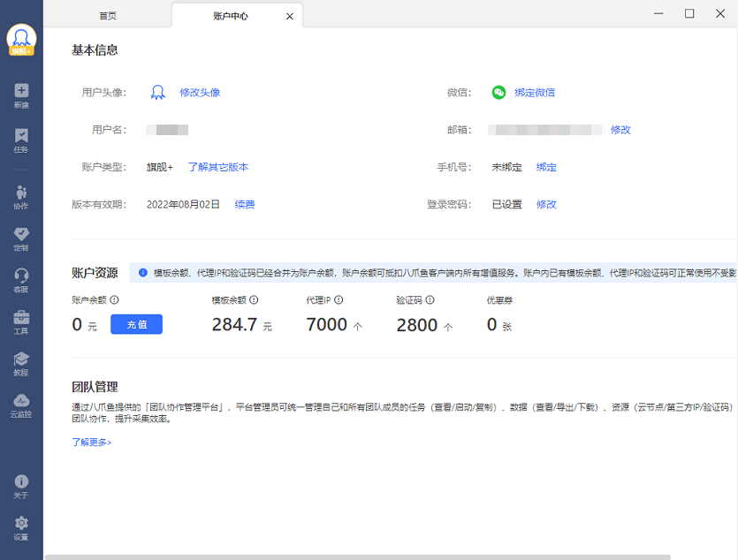Viewport: 738px width, 560px height.
Task: Click the 未绑定 phone status text
Action: tap(506, 168)
